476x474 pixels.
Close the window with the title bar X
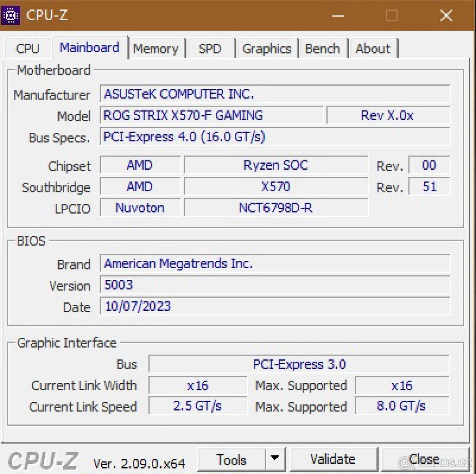pos(446,16)
